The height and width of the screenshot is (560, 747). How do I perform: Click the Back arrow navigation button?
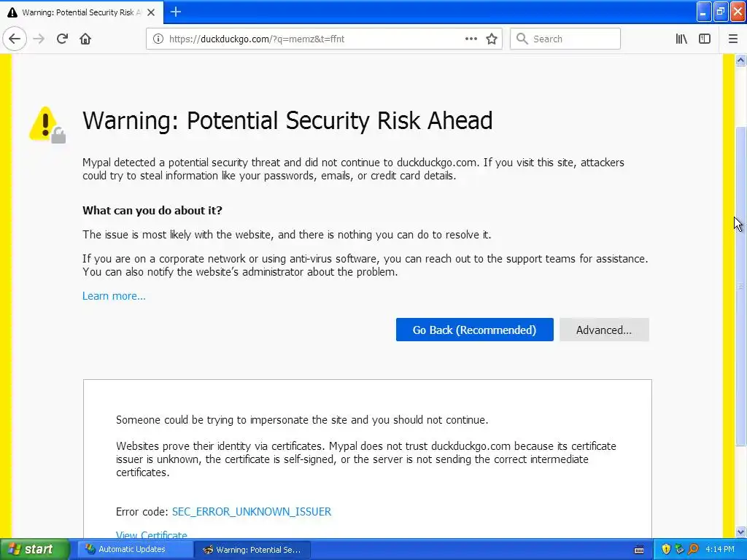point(15,39)
